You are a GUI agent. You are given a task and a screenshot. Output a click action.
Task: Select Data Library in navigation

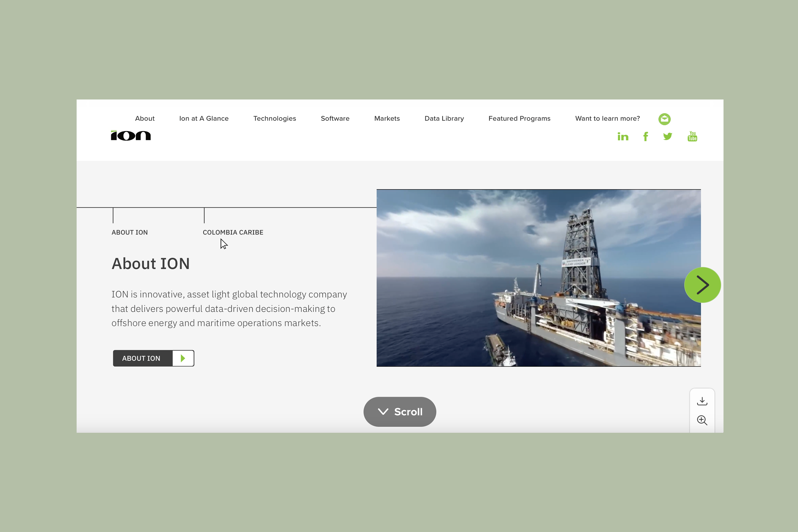point(444,118)
